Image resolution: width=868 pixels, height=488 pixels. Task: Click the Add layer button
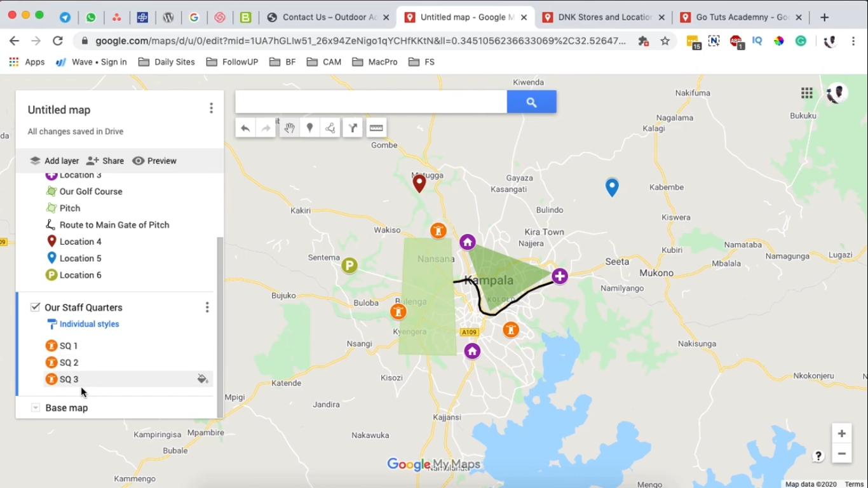coord(55,161)
